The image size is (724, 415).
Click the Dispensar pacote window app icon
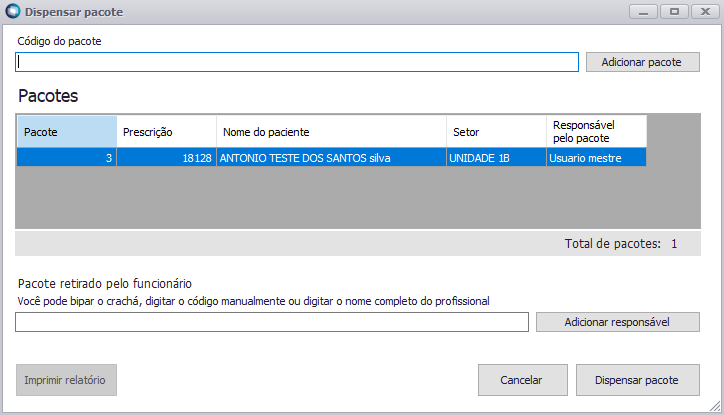tap(13, 11)
